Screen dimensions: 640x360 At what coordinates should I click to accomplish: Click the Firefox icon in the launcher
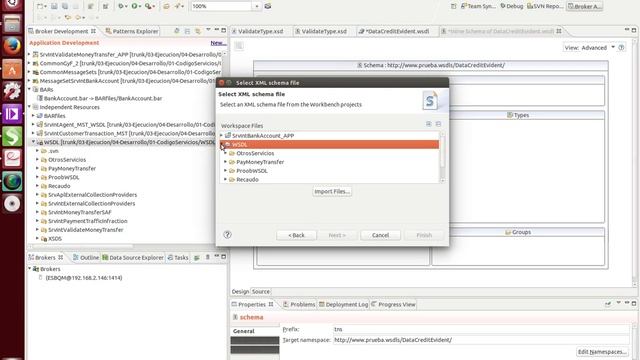[x=12, y=46]
